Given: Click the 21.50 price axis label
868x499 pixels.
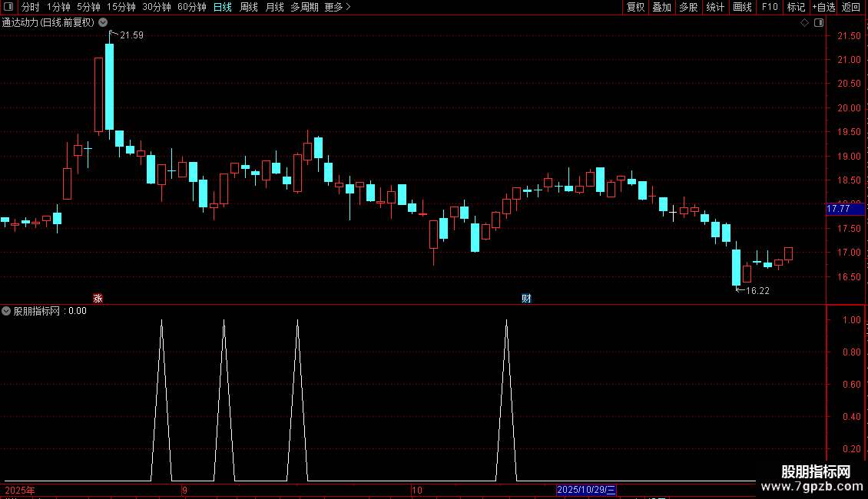Looking at the screenshot, I should coord(849,35).
